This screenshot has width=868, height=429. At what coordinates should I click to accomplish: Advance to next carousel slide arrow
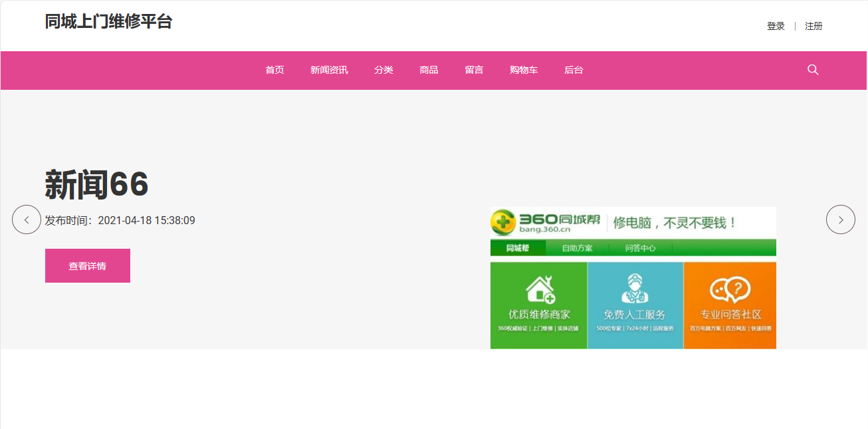point(841,219)
